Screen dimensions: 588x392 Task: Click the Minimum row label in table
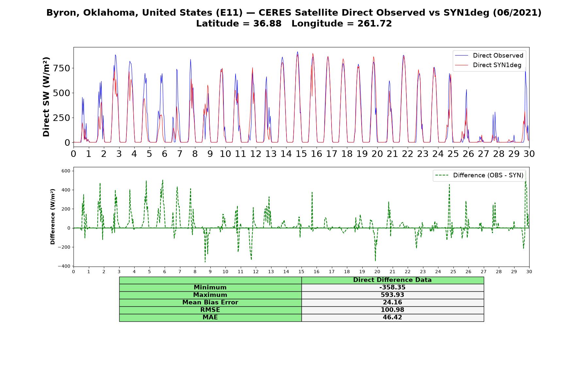(210, 287)
